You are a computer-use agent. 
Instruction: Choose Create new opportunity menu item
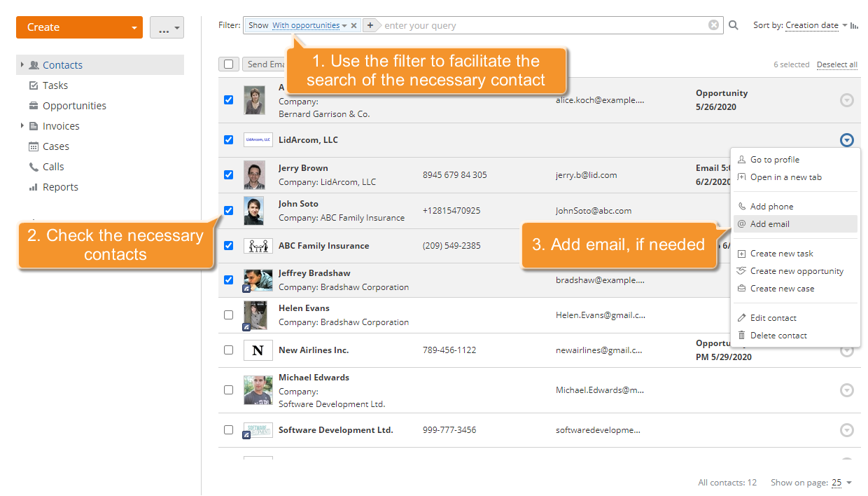[797, 271]
